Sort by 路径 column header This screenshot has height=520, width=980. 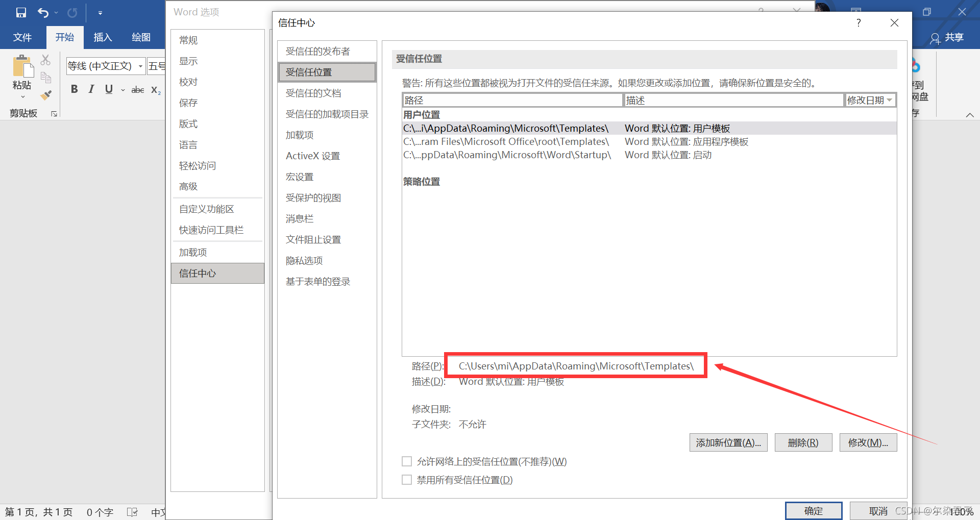pos(512,101)
